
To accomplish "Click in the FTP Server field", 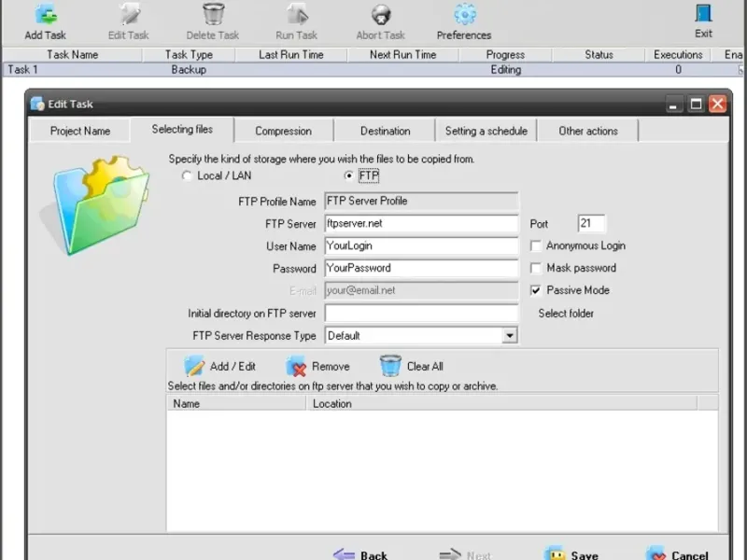I will click(x=421, y=223).
